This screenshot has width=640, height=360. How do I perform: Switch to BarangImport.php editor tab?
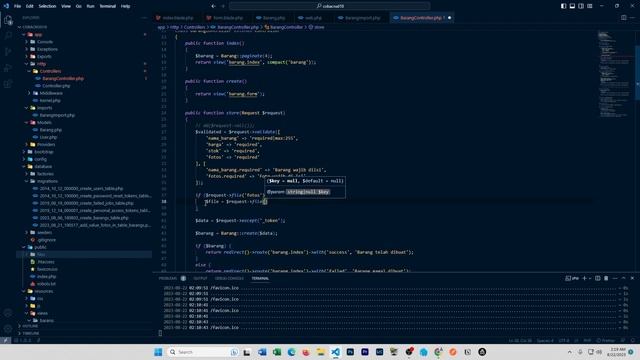(x=362, y=18)
